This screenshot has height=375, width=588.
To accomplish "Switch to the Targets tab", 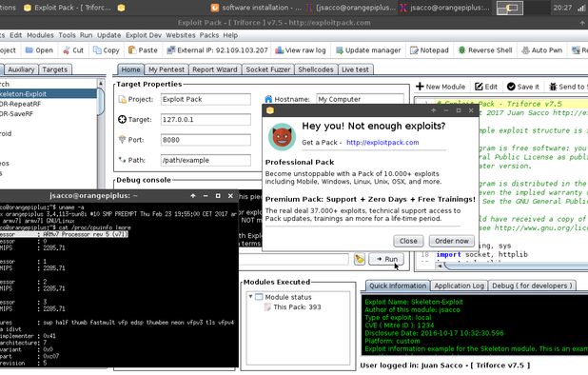I will [55, 69].
